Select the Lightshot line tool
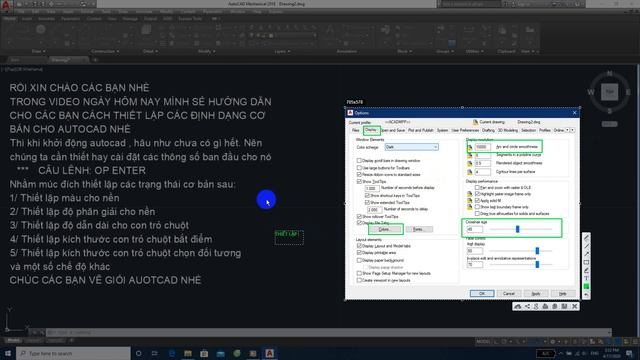This screenshot has width=640, height=360. tap(587, 246)
